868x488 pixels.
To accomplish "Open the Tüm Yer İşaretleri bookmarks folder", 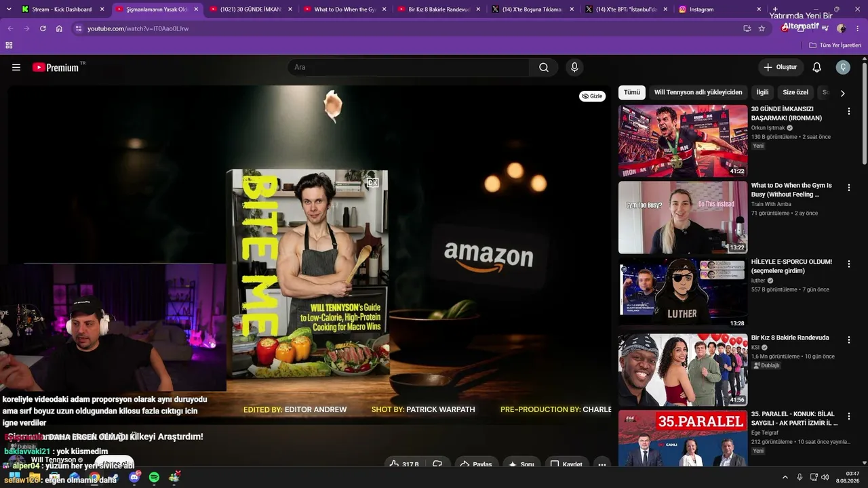I will coord(835,45).
